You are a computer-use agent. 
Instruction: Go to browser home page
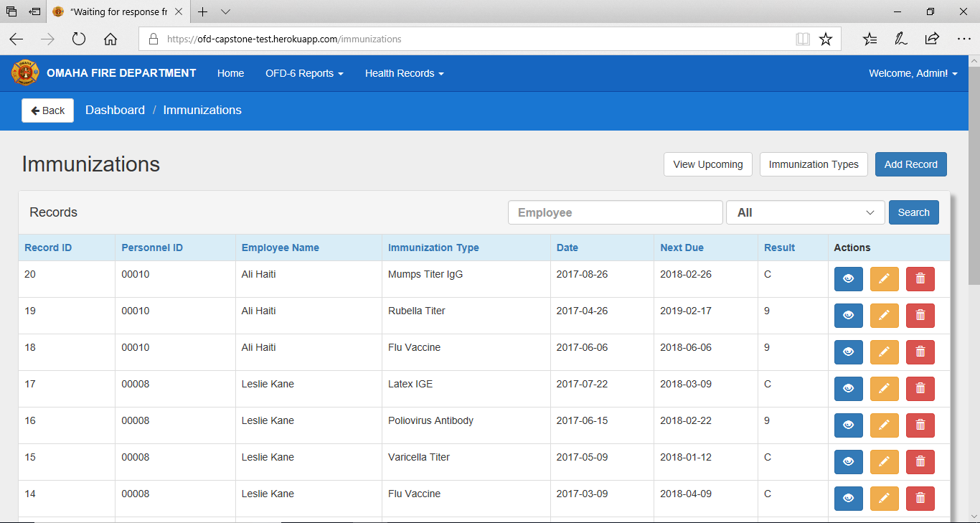coord(110,39)
